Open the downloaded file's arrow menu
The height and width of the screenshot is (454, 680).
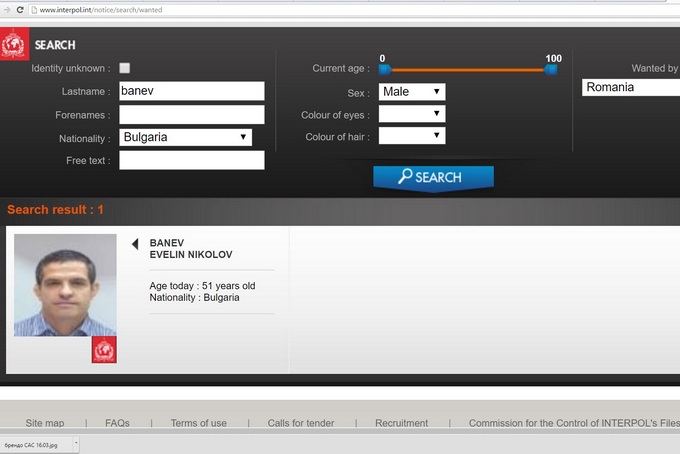click(76, 445)
